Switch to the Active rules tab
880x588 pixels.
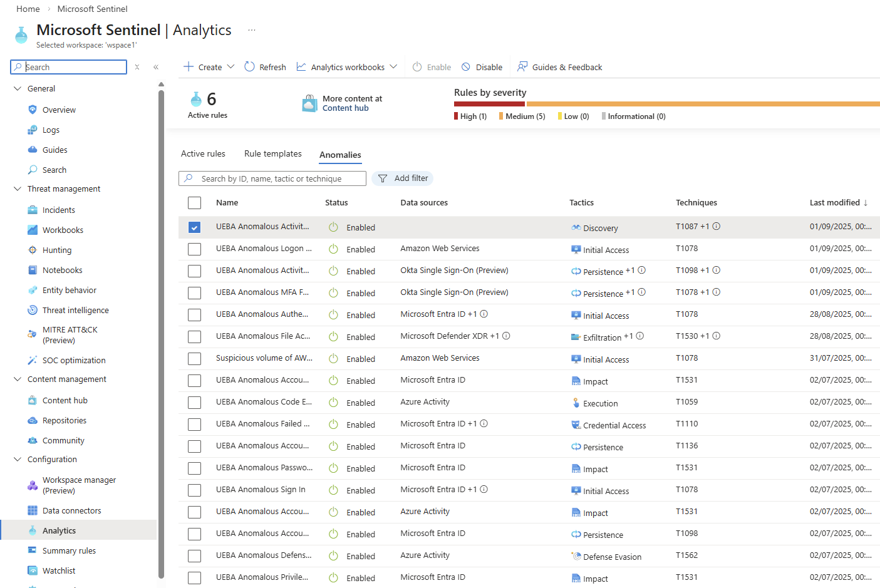203,154
